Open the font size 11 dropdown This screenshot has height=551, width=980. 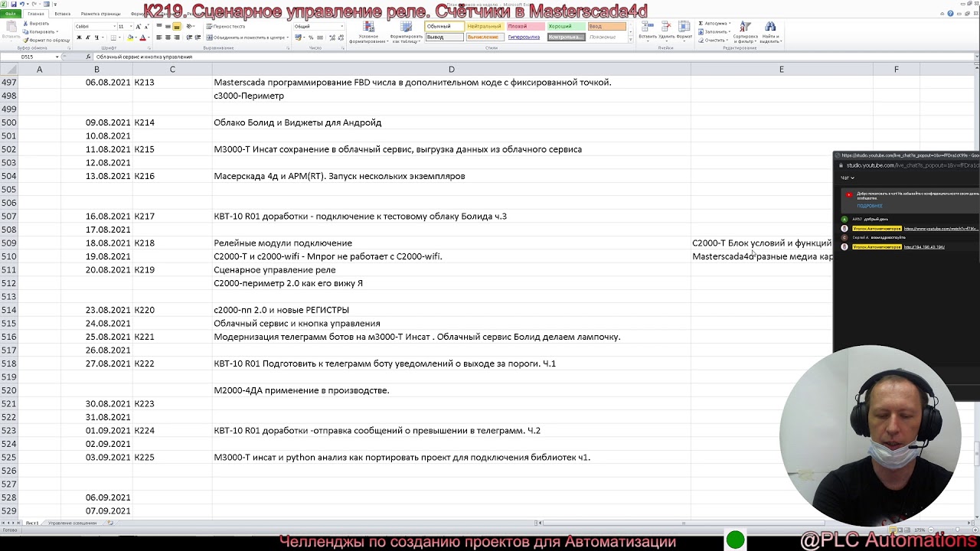(131, 27)
